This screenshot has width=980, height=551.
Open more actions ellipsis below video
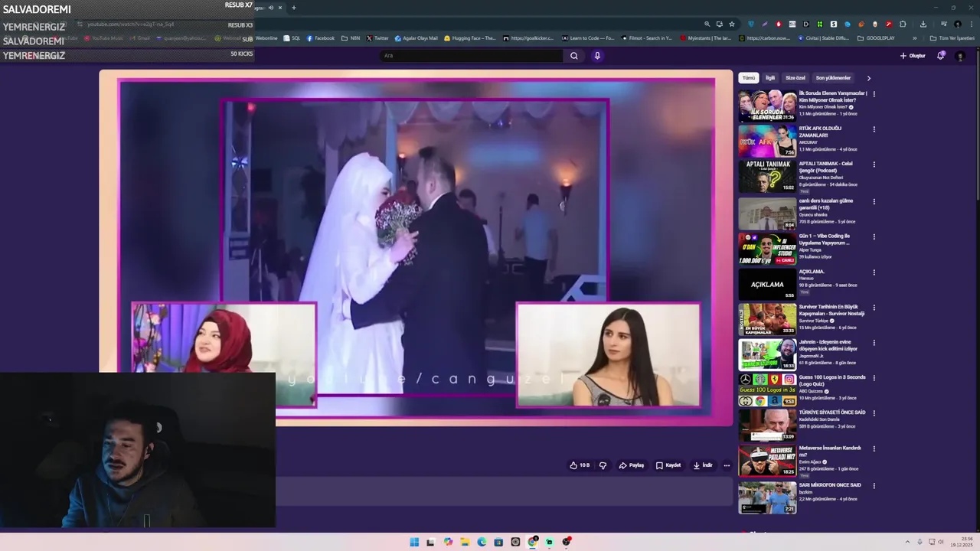click(727, 465)
